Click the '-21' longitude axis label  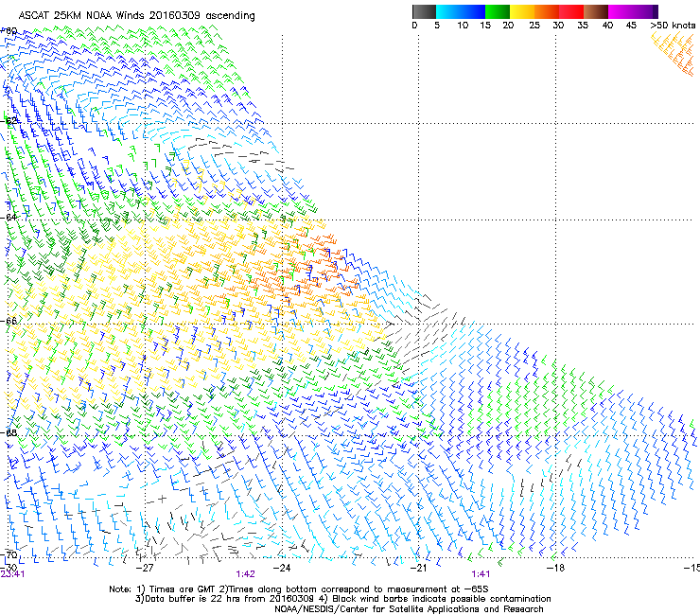(x=418, y=568)
